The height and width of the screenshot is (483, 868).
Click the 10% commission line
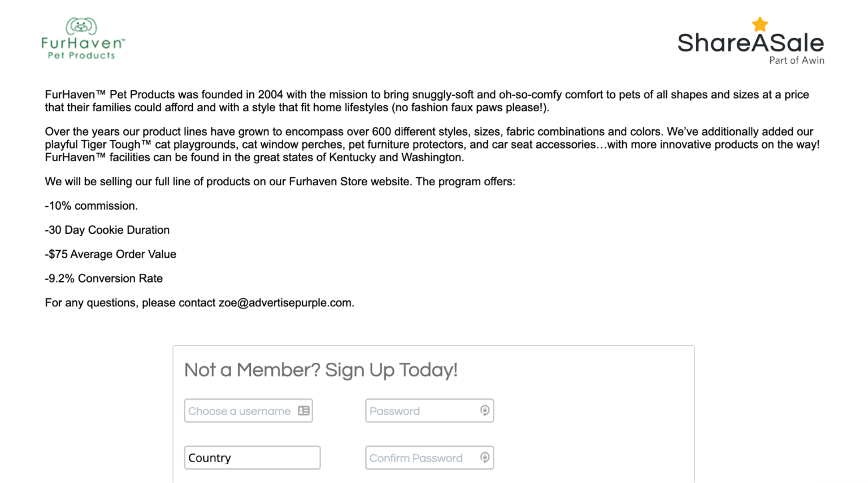(92, 206)
